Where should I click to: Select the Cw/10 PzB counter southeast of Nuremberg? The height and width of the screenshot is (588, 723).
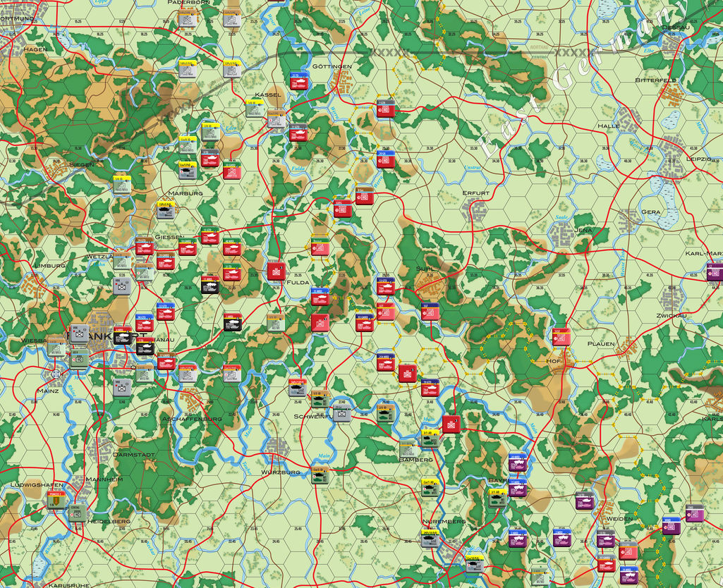[474, 564]
